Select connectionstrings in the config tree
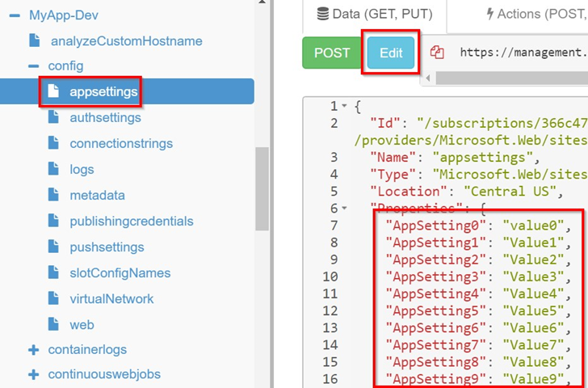588x388 pixels. click(120, 144)
